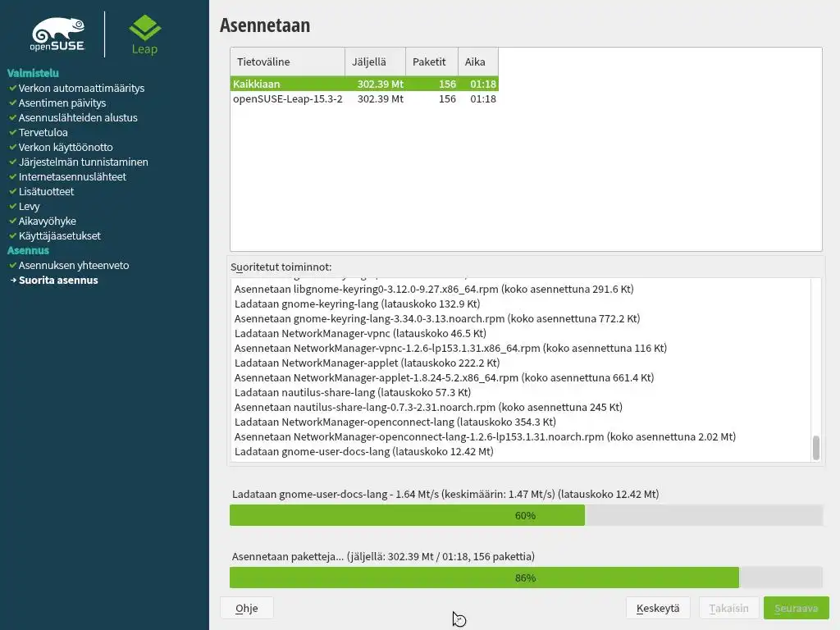Click log line Ladataan gnome-keyring-lang
The image size is (840, 630).
click(358, 304)
